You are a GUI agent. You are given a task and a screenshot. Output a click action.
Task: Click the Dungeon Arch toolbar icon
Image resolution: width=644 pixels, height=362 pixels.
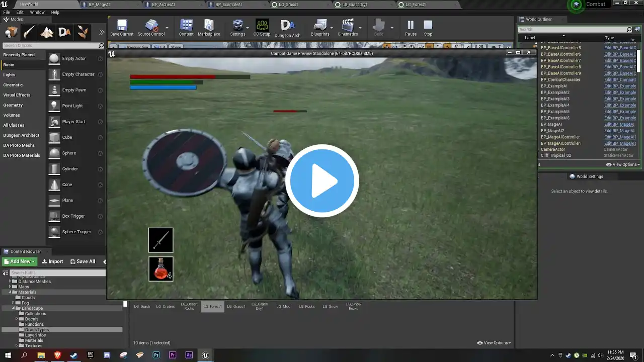click(x=287, y=28)
